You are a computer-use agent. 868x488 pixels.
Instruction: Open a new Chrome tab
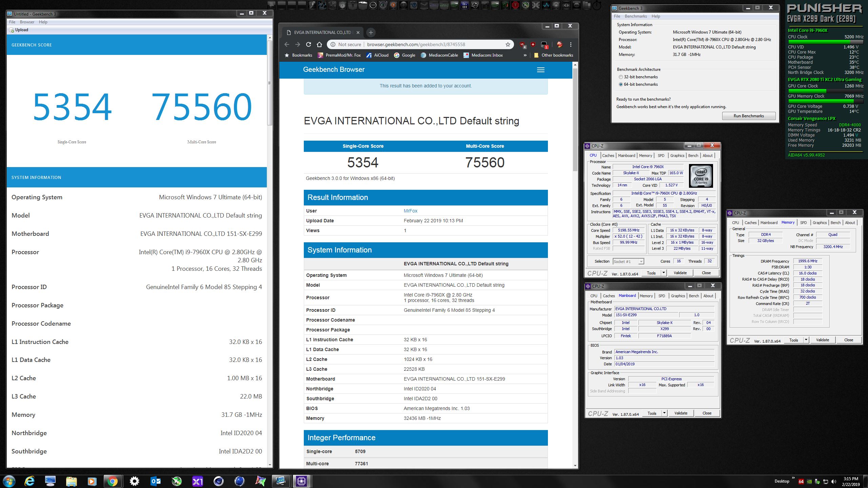click(371, 33)
